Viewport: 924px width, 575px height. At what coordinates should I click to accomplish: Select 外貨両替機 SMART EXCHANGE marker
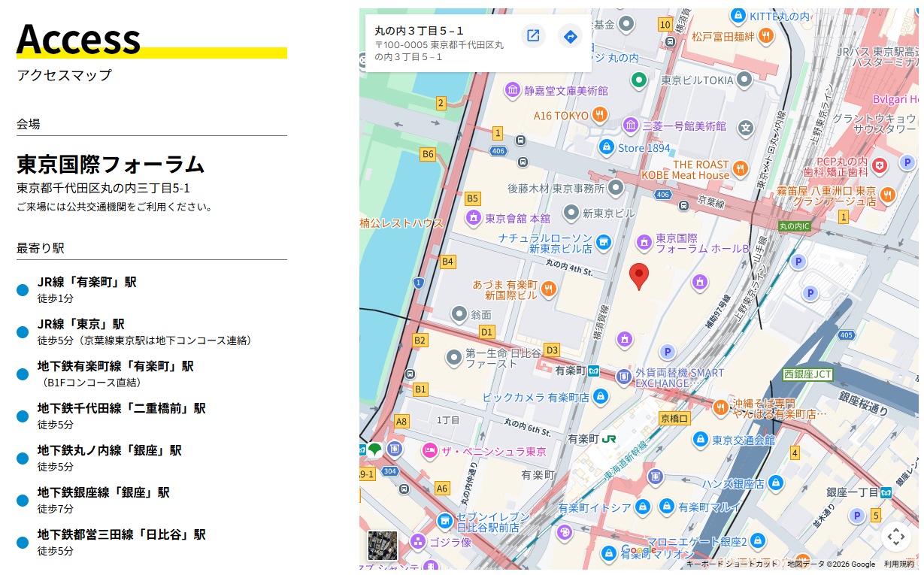[624, 377]
